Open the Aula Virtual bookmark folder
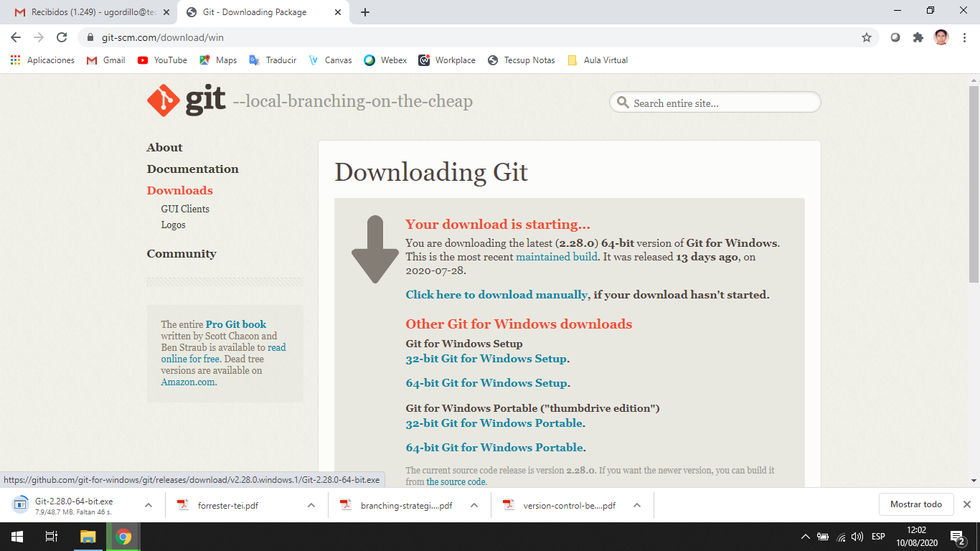Image resolution: width=980 pixels, height=551 pixels. (598, 60)
